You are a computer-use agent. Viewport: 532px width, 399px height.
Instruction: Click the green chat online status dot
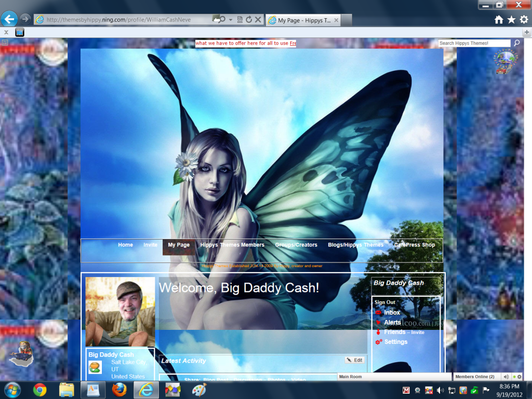tap(514, 377)
